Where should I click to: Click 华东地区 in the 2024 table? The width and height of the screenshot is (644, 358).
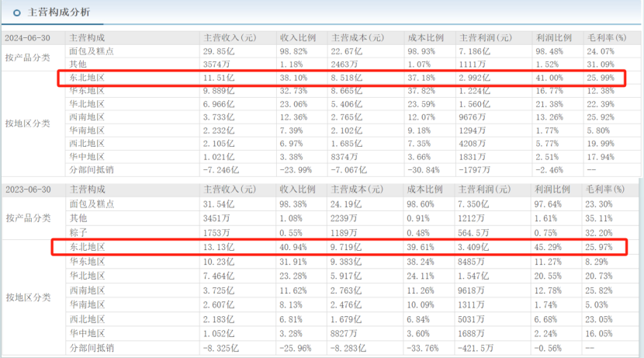click(87, 91)
